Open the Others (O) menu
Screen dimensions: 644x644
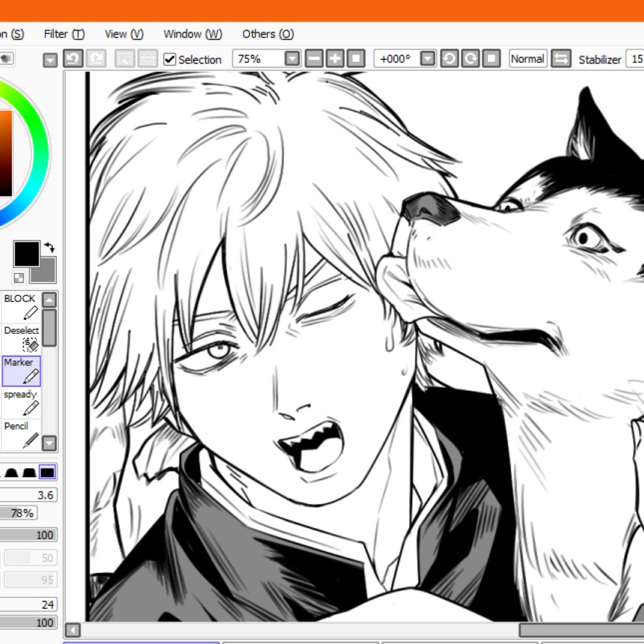pos(268,34)
